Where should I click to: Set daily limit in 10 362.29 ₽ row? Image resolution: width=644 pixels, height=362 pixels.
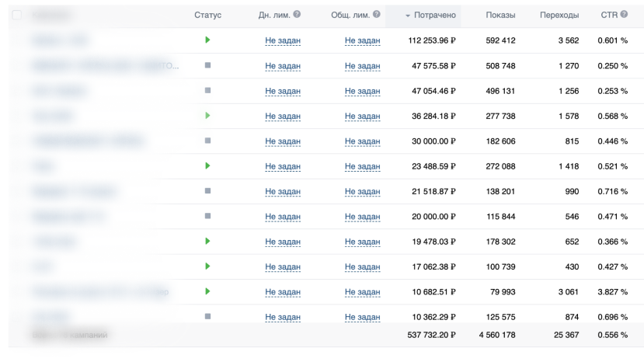tap(283, 317)
